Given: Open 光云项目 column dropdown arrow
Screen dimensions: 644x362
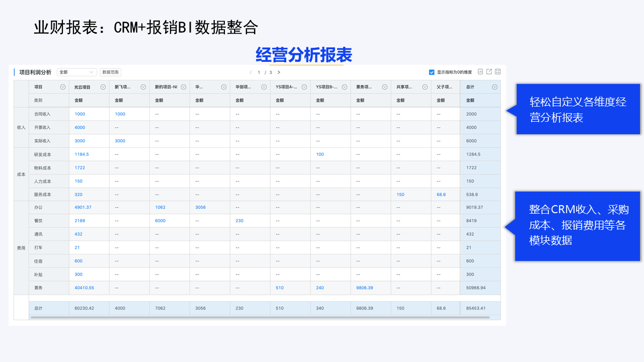Looking at the screenshot, I should (103, 87).
